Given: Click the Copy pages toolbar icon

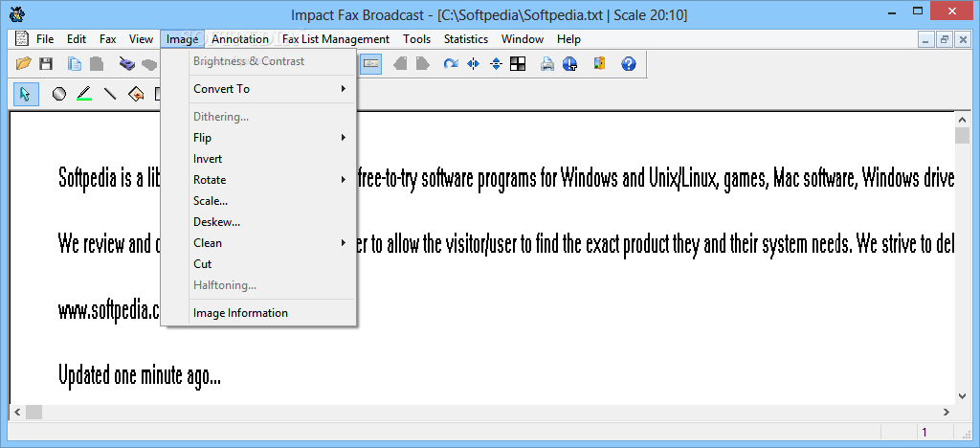Looking at the screenshot, I should [75, 64].
